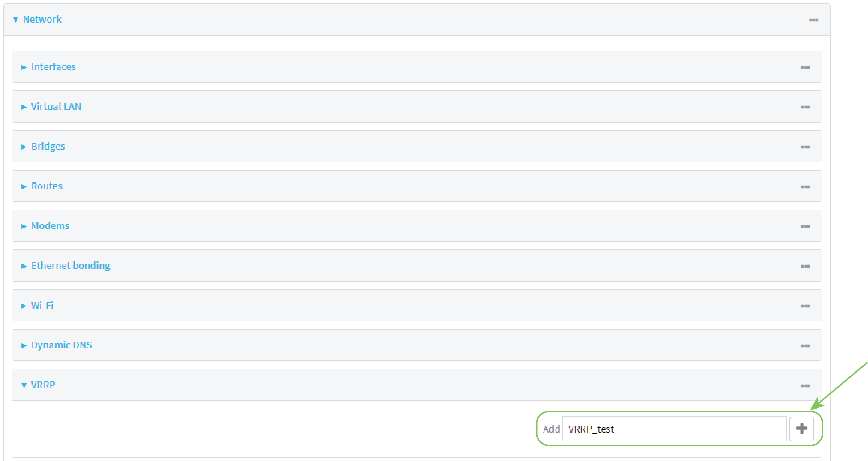Open the VRRP options menu

[806, 385]
